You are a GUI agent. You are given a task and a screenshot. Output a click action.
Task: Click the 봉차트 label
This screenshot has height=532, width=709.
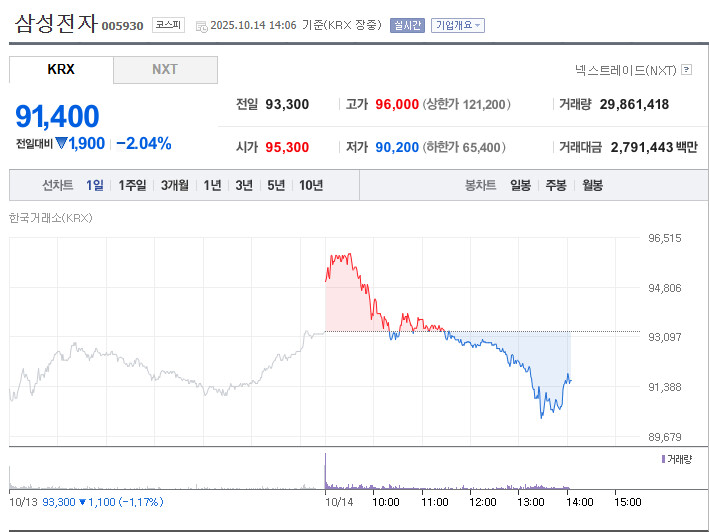pyautogui.click(x=481, y=185)
